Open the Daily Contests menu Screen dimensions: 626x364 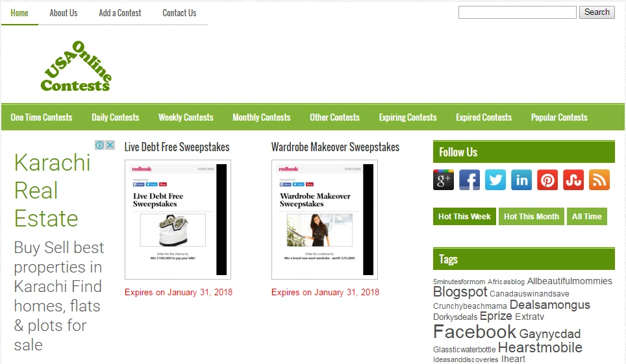click(116, 117)
